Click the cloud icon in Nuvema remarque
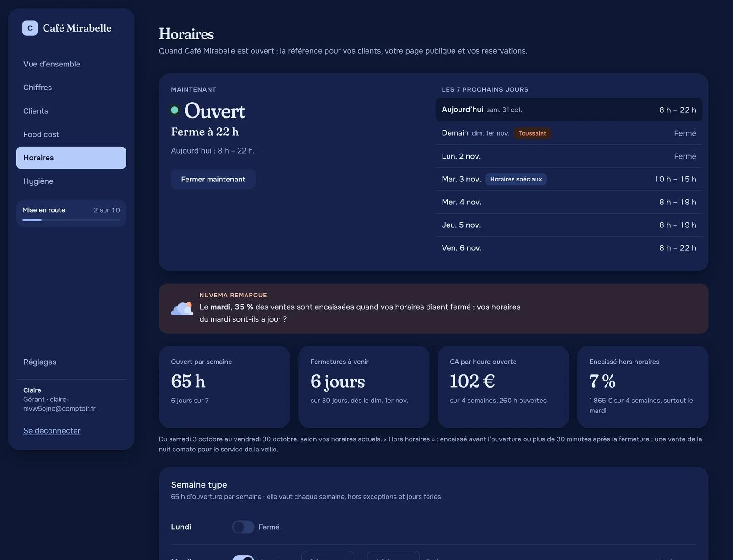Image resolution: width=733 pixels, height=560 pixels. coord(182,308)
